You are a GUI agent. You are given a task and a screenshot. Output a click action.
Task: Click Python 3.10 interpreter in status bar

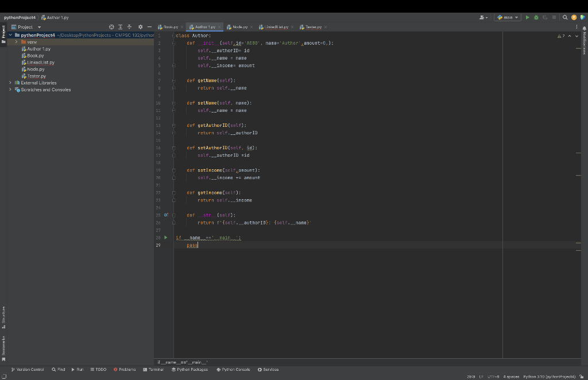(x=550, y=377)
